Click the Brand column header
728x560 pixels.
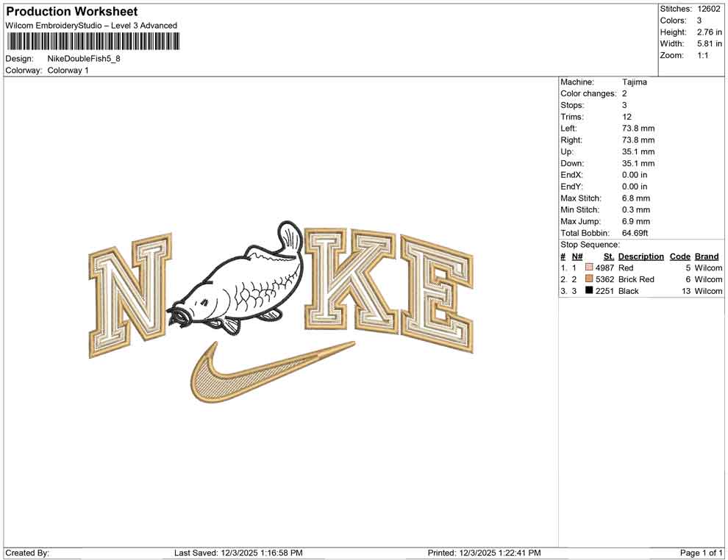coord(707,256)
